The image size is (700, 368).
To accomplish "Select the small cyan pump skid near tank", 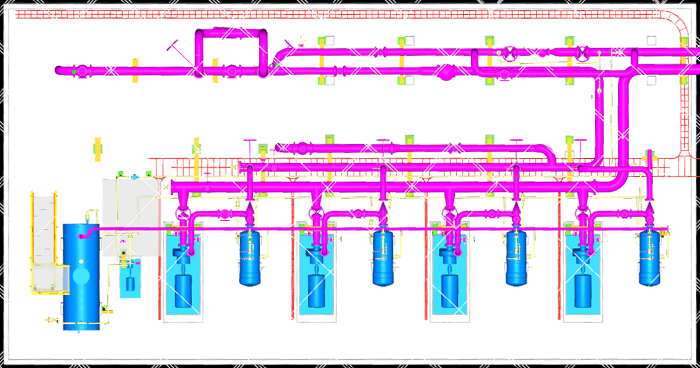I will click(130, 277).
